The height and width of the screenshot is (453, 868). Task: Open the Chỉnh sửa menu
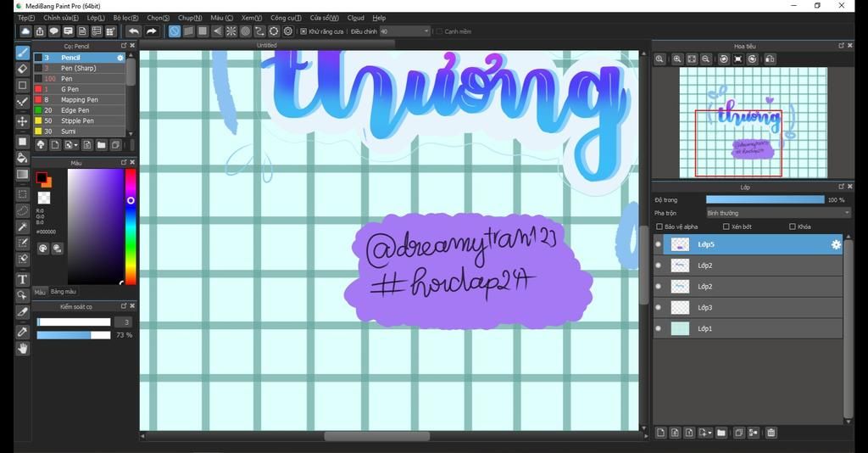pyautogui.click(x=61, y=18)
